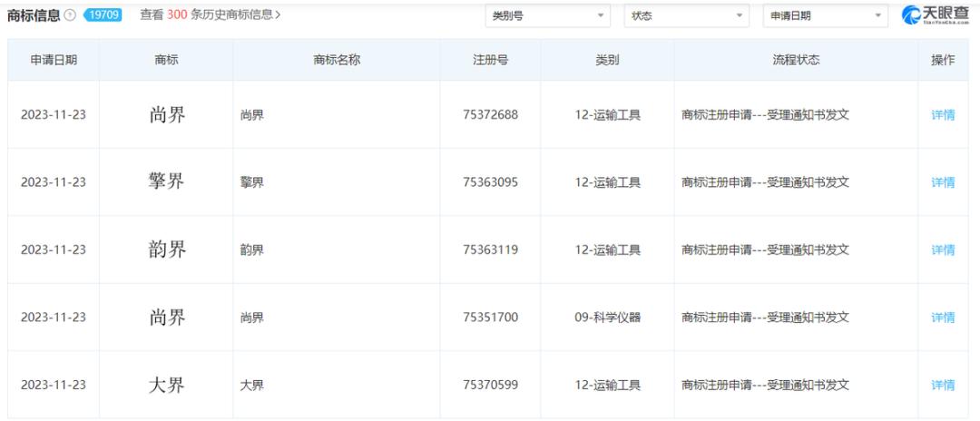Open the 类别号 dropdown filter

(x=548, y=15)
